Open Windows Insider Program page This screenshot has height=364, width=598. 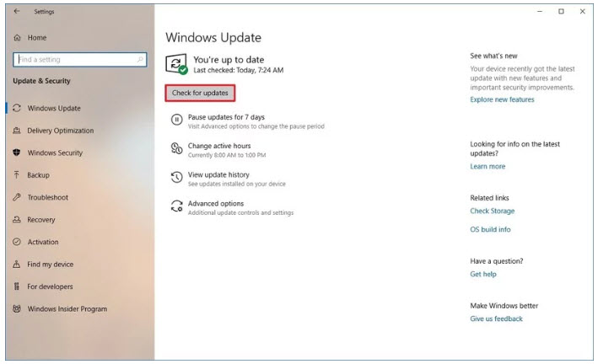pyautogui.click(x=67, y=309)
